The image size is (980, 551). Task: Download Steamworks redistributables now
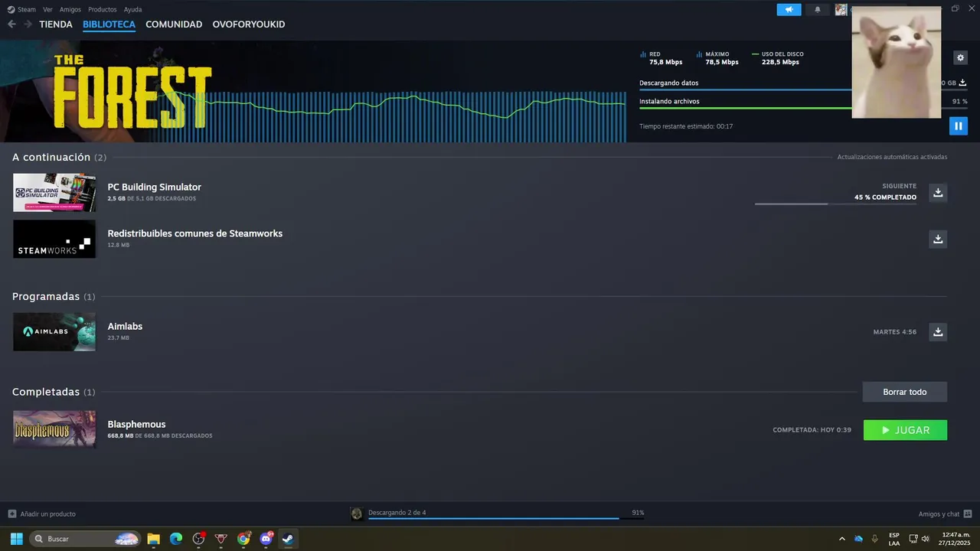point(938,239)
